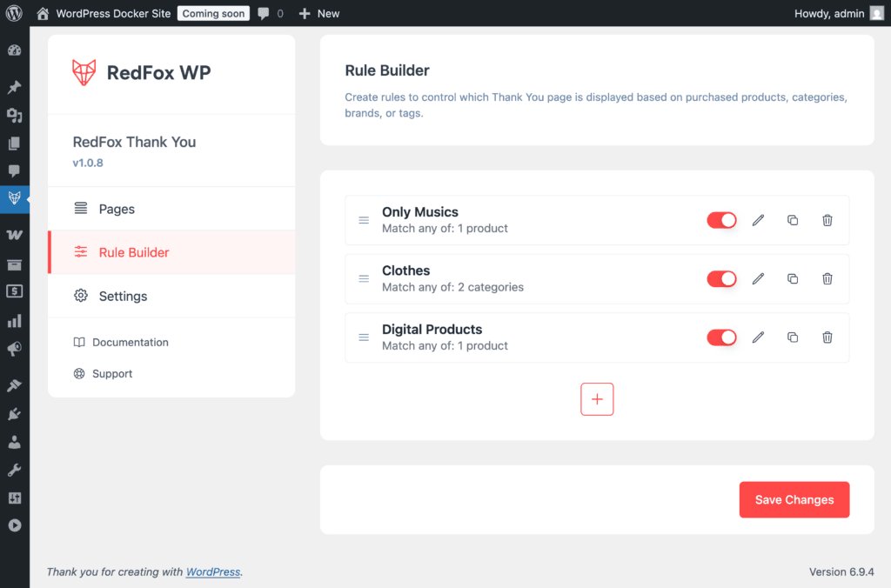
Task: Edit the Only Musics rule
Action: point(758,221)
